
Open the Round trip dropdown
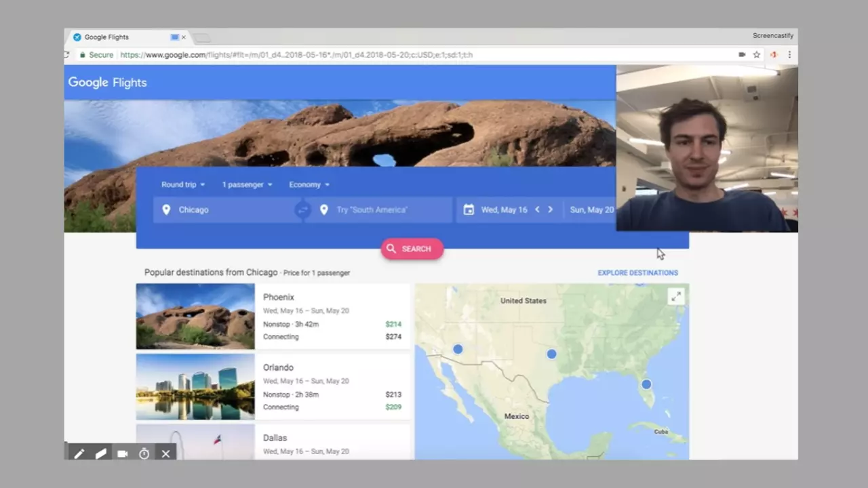click(183, 184)
